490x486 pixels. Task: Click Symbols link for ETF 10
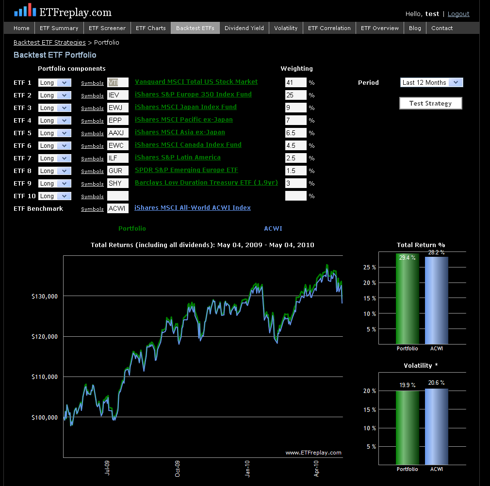92,196
